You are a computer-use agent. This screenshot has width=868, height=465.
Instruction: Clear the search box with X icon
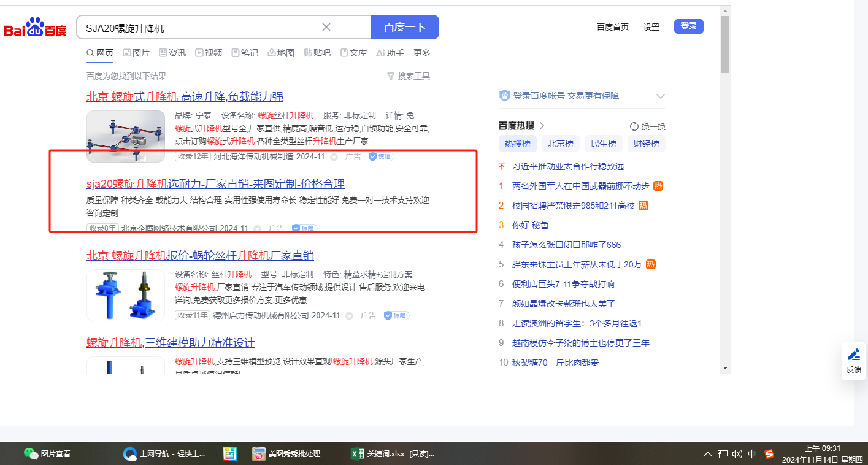(x=326, y=27)
